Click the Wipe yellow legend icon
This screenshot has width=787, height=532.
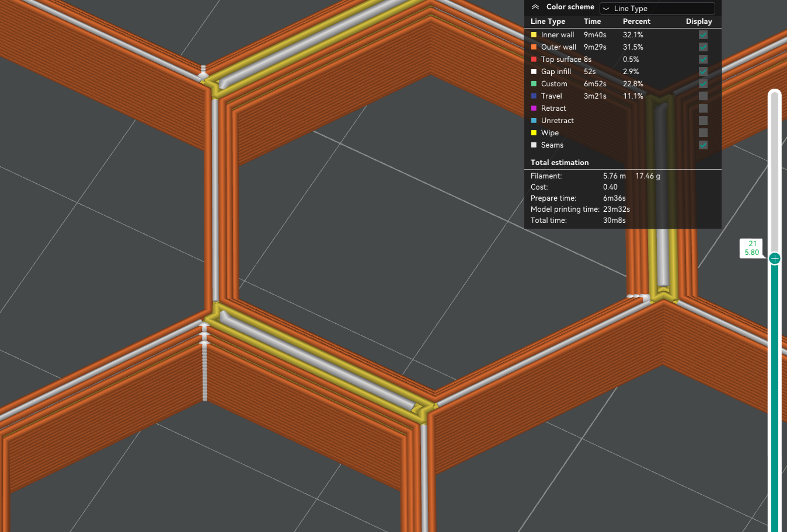click(x=534, y=132)
